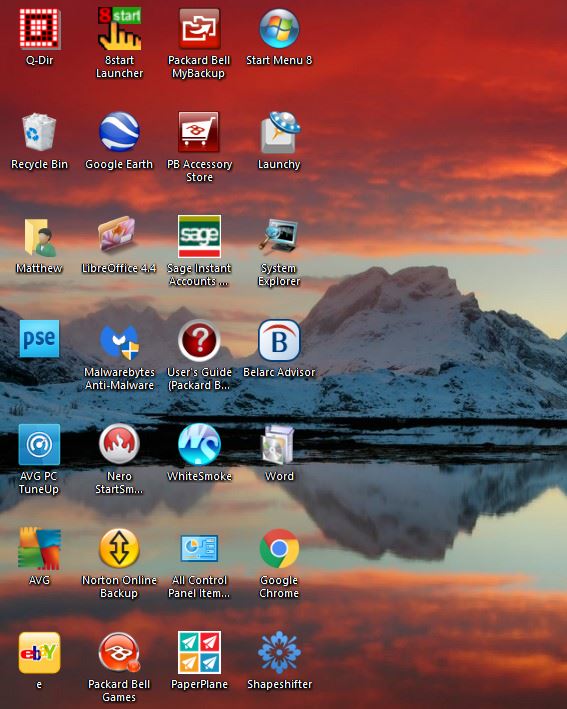567x709 pixels.
Task: Select the Launchy shortcut icon
Action: coord(279,132)
